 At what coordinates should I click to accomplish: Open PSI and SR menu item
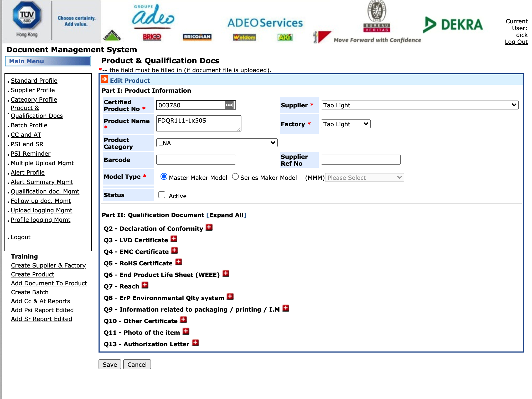[27, 144]
